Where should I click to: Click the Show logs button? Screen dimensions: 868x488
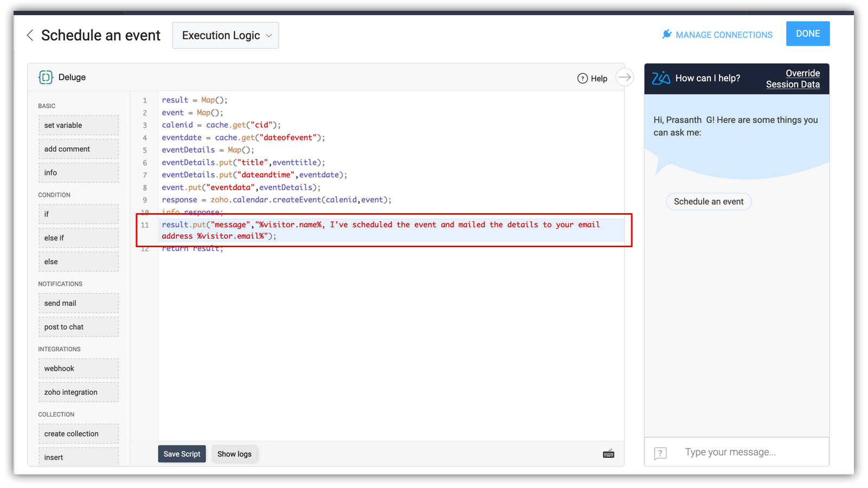(235, 454)
